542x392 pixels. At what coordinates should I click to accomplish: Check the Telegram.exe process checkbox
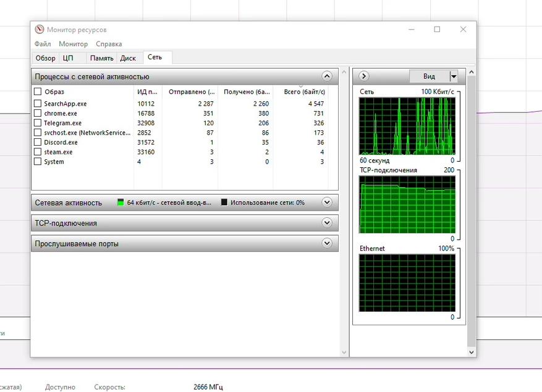(x=38, y=123)
